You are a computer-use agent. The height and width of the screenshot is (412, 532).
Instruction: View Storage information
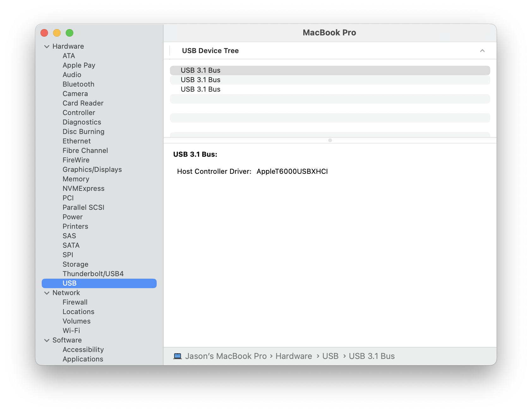pos(75,264)
